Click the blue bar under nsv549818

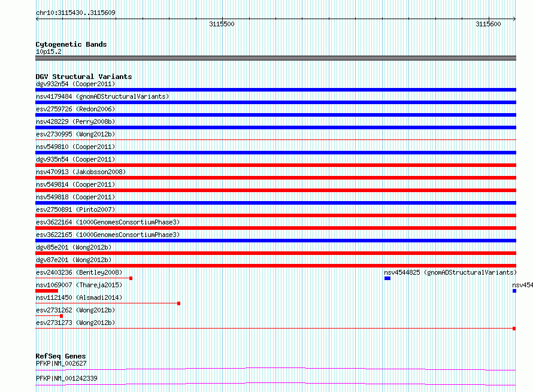pyautogui.click(x=275, y=203)
